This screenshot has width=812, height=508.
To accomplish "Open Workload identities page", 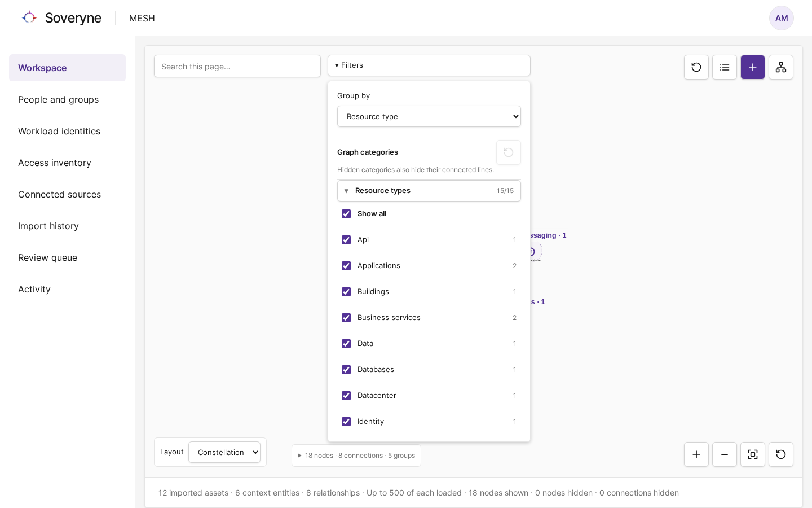I will pyautogui.click(x=67, y=131).
